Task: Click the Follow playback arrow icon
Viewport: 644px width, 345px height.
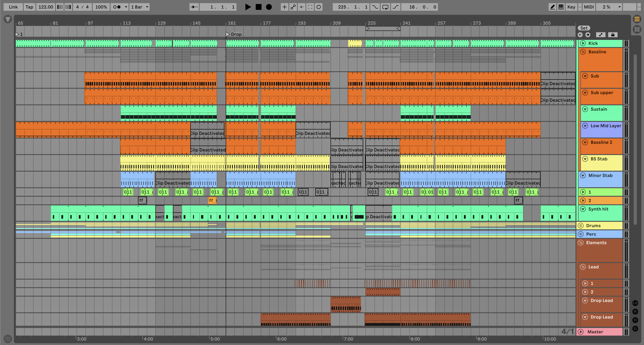Action: click(194, 7)
